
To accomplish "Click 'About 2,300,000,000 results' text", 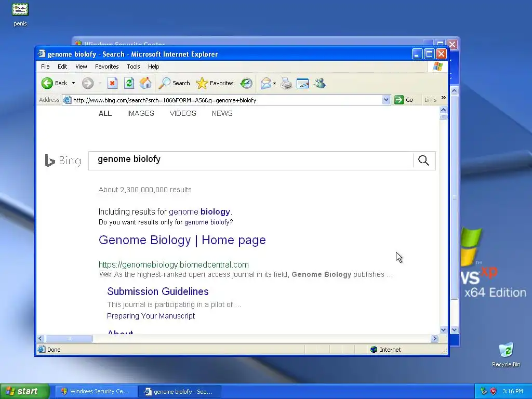I will [x=145, y=190].
